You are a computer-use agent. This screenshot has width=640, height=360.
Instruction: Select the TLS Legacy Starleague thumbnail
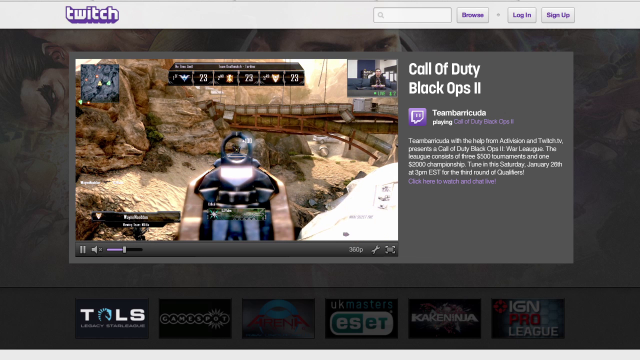112,318
